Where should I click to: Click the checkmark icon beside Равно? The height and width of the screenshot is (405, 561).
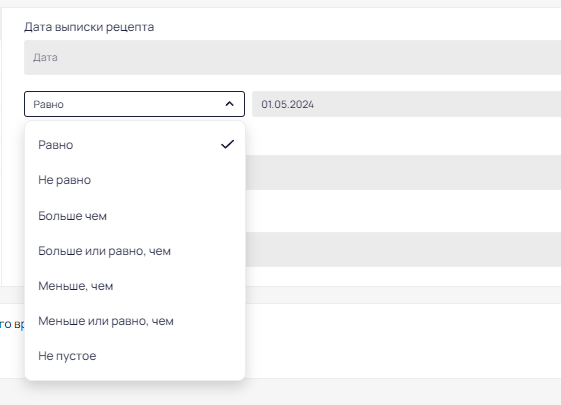pos(227,144)
